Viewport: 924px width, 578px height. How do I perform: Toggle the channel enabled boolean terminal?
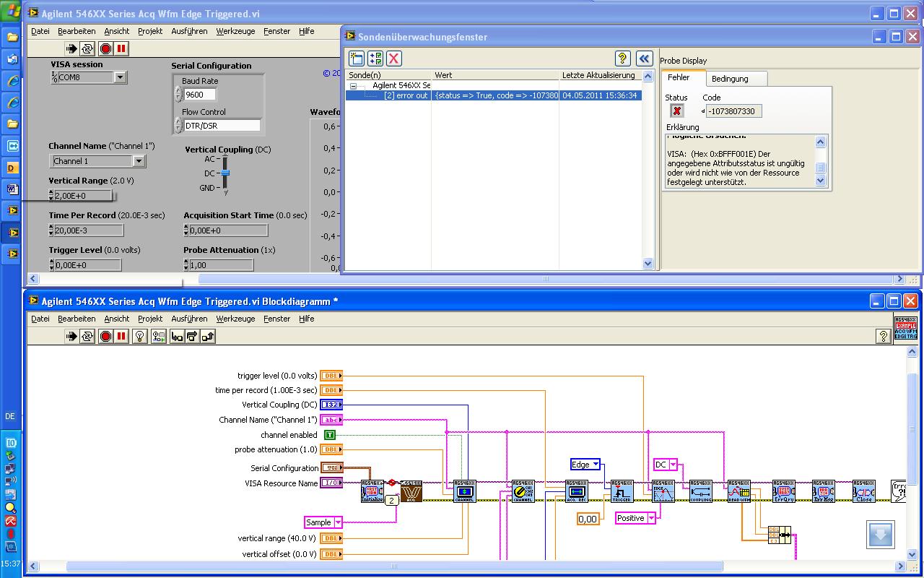pos(329,435)
